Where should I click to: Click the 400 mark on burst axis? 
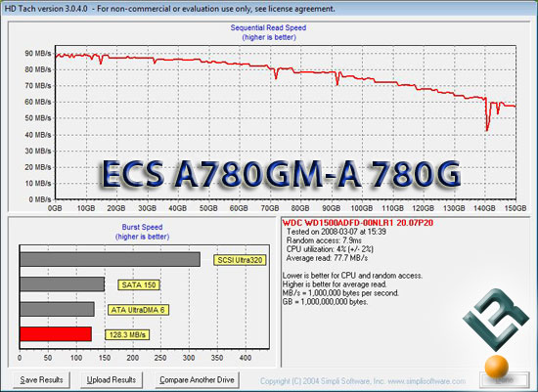point(246,358)
